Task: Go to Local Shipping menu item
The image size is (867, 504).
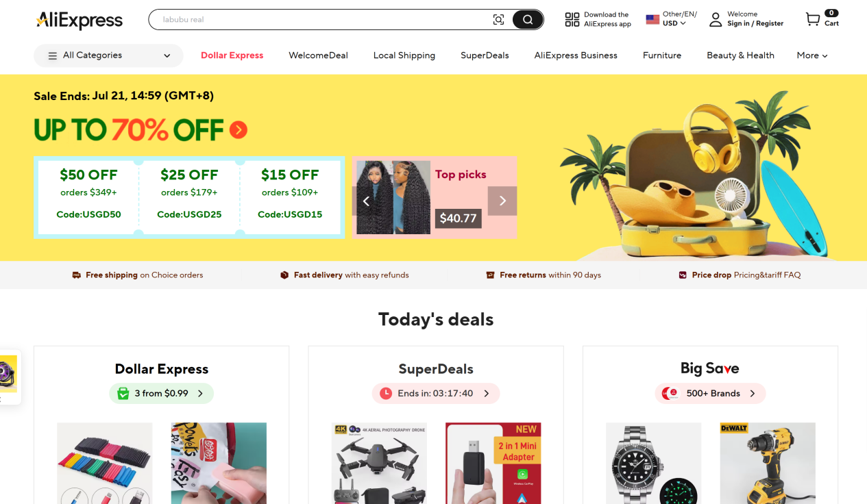Action: coord(404,55)
